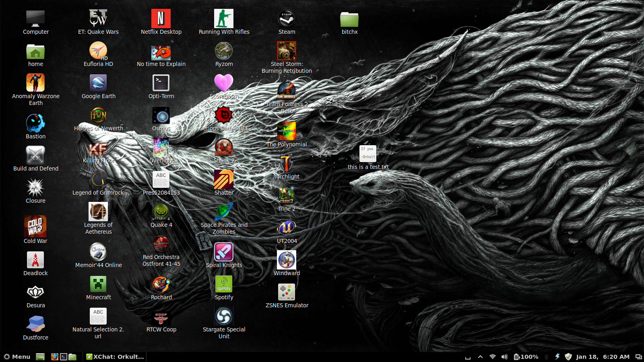Launch the Scoregasm heart icon
This screenshot has width=644, height=362.
coord(224,83)
